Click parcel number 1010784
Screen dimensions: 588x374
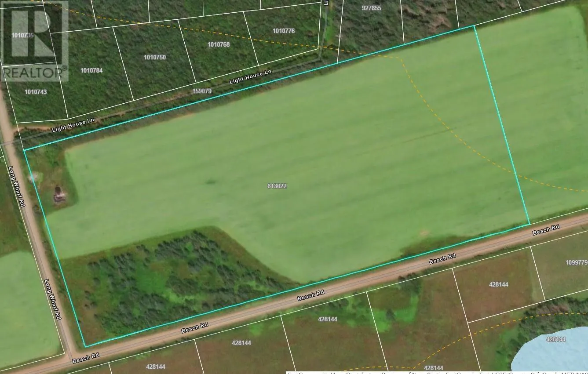[x=91, y=70]
